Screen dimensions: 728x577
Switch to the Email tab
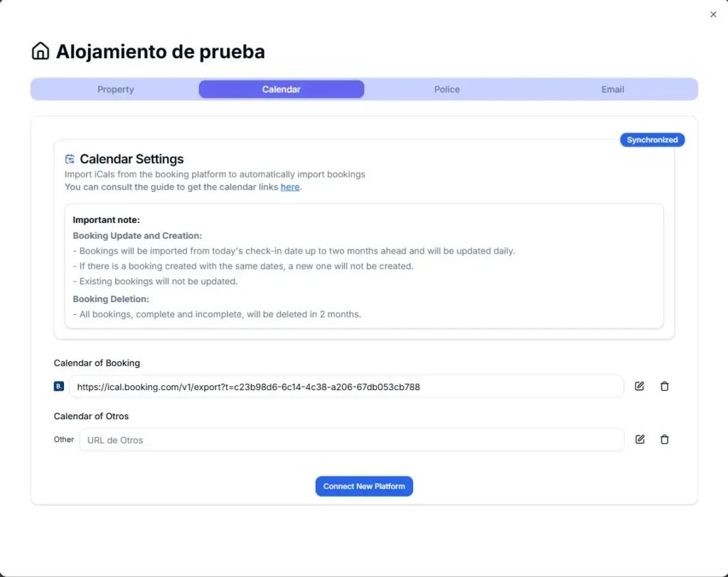tap(612, 89)
